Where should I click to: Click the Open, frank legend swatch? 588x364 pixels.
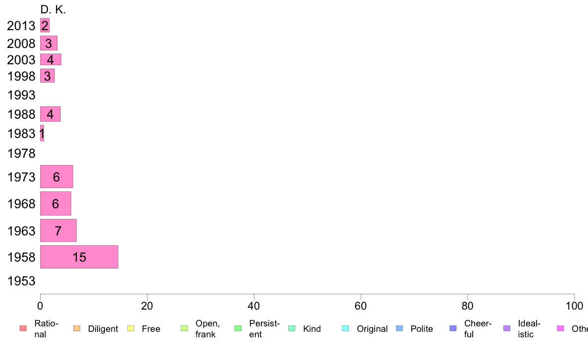[184, 328]
